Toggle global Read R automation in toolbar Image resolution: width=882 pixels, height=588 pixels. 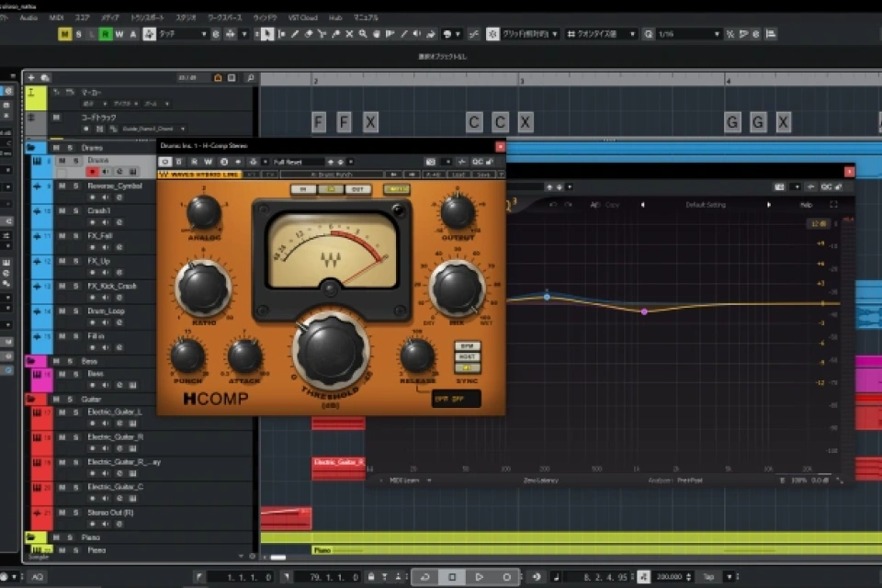point(105,34)
